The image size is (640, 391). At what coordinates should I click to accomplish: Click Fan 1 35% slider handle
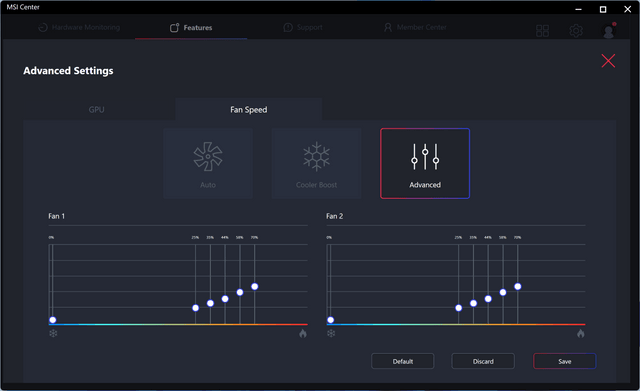(x=210, y=303)
